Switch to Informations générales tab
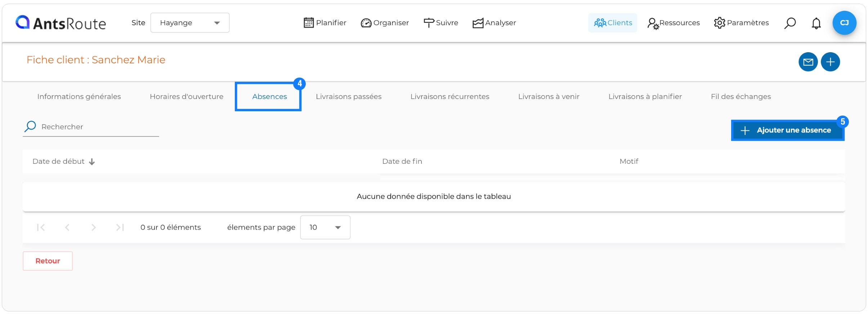This screenshot has width=868, height=315. [79, 96]
